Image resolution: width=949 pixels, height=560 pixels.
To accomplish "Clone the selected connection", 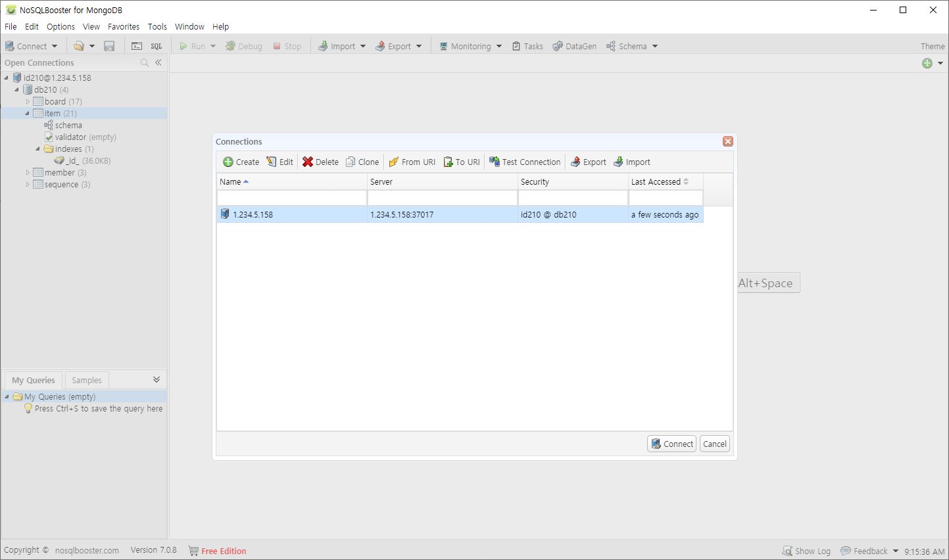I will [x=362, y=162].
